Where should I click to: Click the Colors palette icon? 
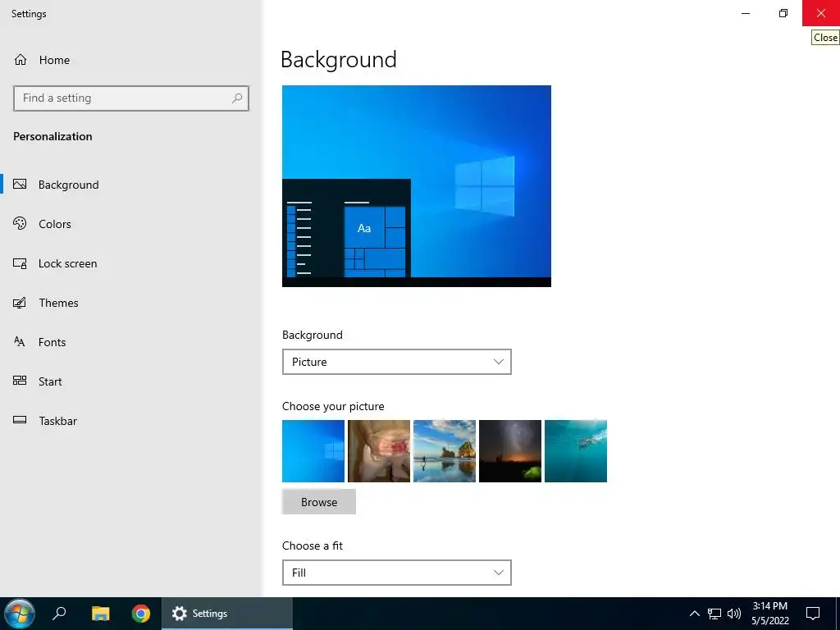(20, 223)
